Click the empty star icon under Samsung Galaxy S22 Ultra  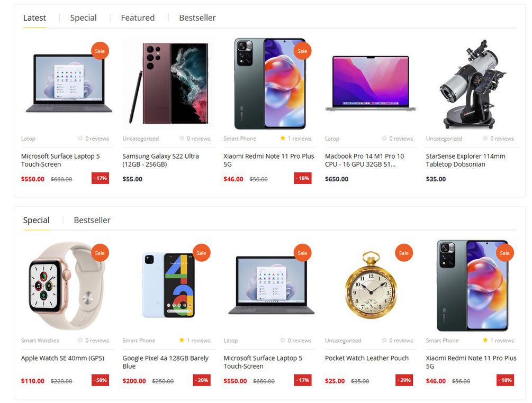pos(182,138)
